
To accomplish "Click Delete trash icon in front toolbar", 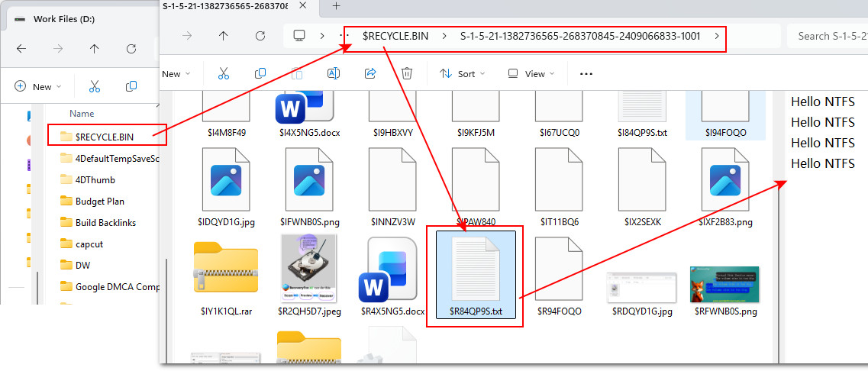I will pos(407,73).
